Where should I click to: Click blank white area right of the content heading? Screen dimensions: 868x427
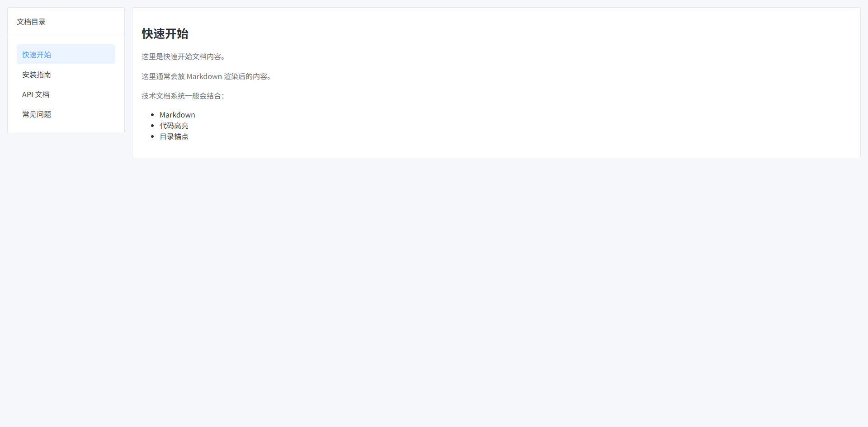click(x=520, y=34)
